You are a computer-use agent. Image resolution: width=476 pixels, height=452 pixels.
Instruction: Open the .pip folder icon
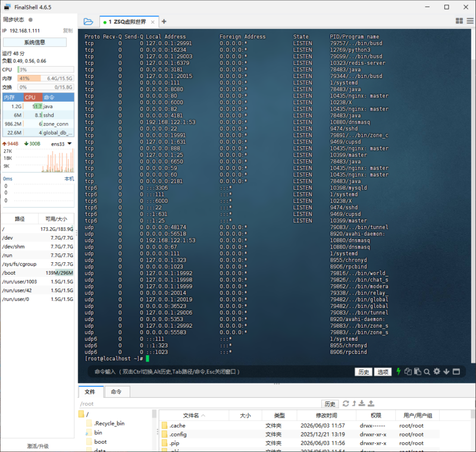(165, 443)
